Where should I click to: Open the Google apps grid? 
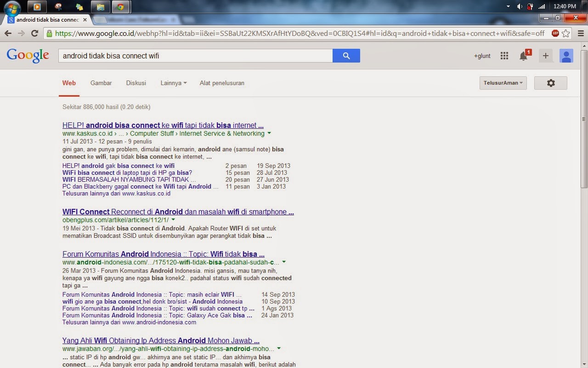point(504,56)
